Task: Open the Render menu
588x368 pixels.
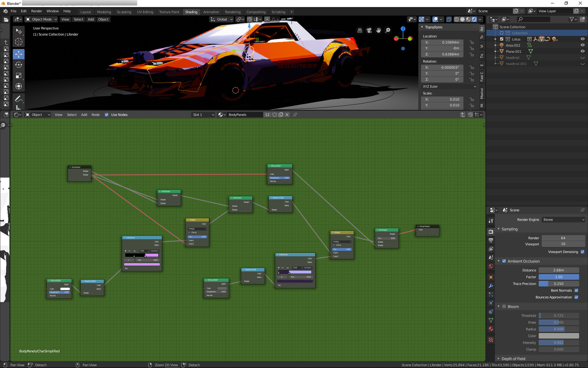Action: coord(36,11)
